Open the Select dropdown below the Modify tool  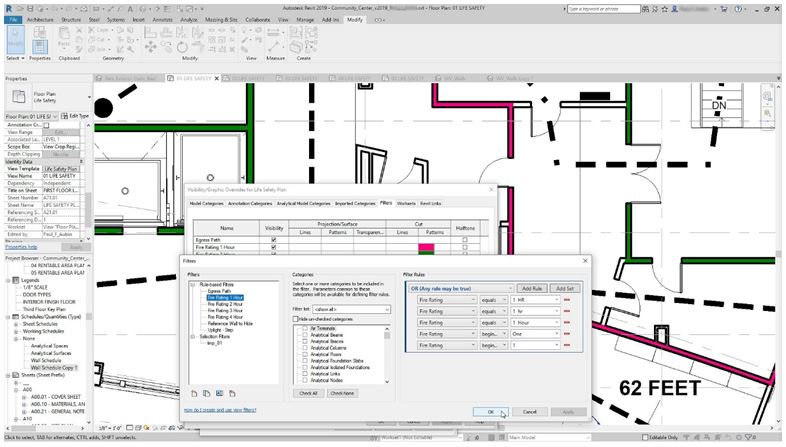16,59
